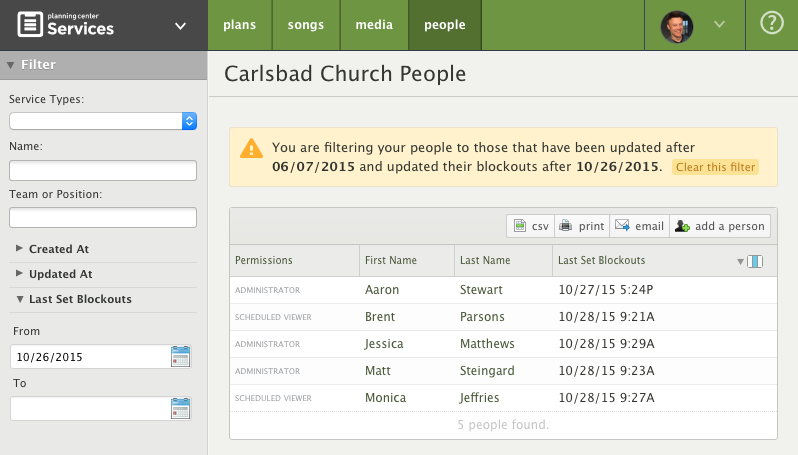The width and height of the screenshot is (798, 455).
Task: Export people list as csv
Action: 531,226
